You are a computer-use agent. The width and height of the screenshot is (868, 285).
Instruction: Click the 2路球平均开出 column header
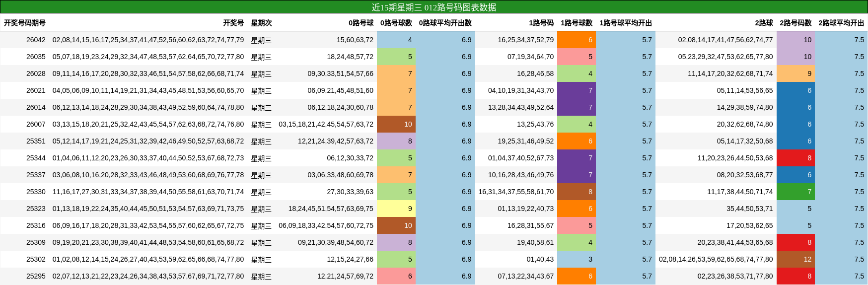[842, 23]
